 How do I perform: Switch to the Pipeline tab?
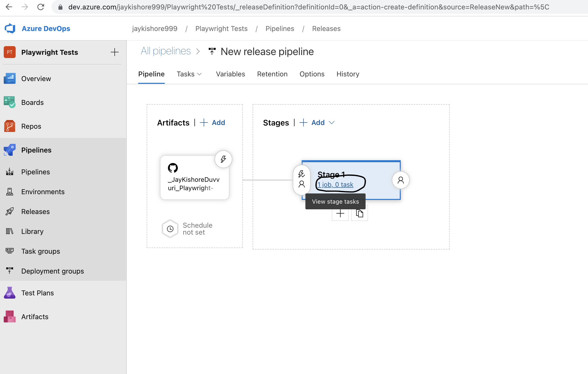pos(151,74)
